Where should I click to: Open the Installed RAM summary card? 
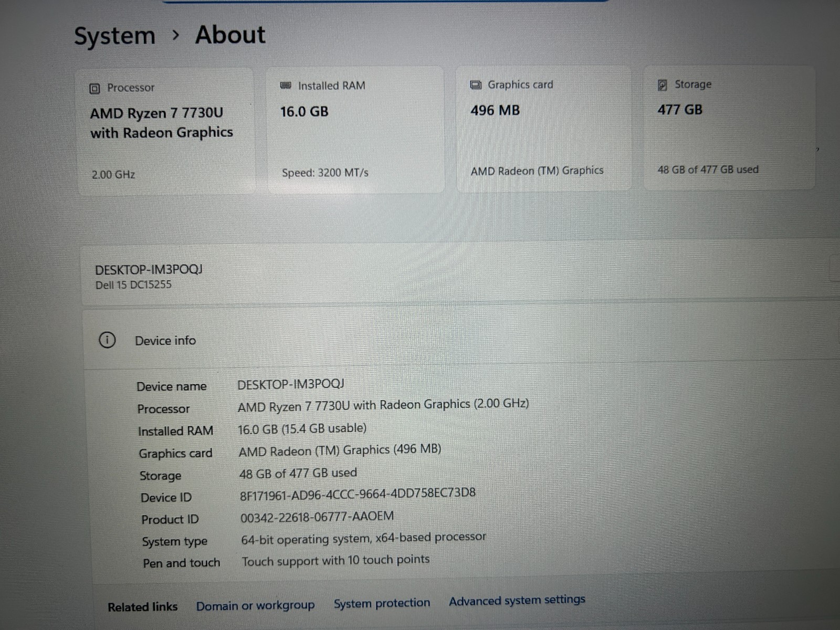[355, 130]
